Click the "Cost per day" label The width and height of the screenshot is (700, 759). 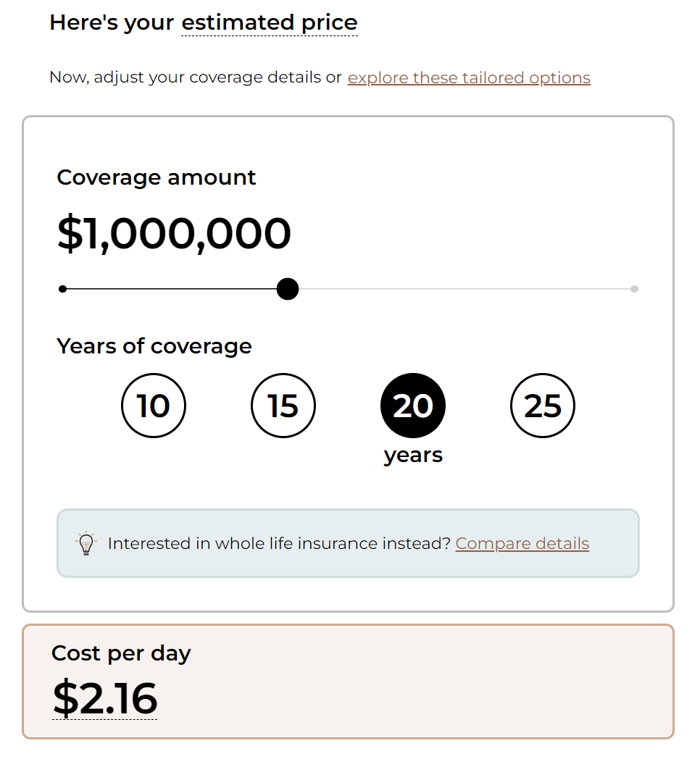[x=121, y=653]
